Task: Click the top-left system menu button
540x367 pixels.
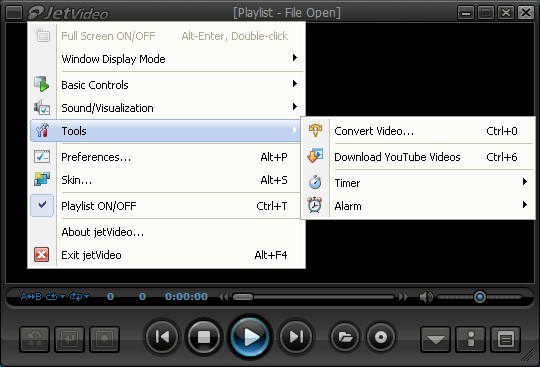Action: (14, 13)
